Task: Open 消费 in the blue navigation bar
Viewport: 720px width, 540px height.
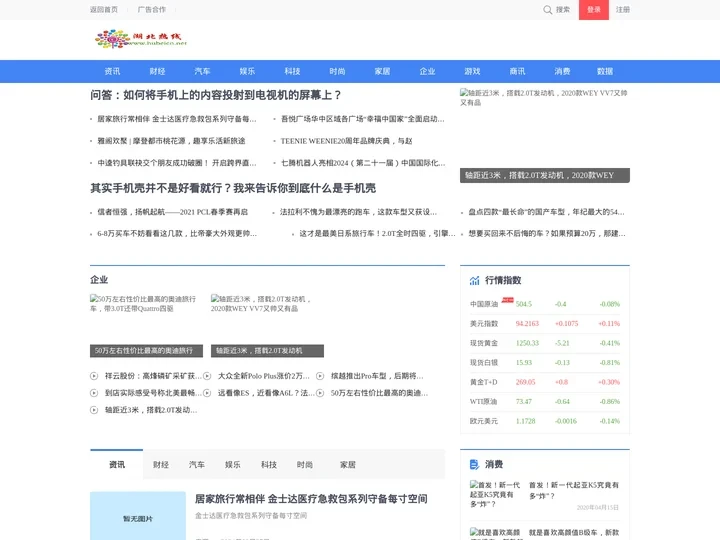Action: point(562,71)
